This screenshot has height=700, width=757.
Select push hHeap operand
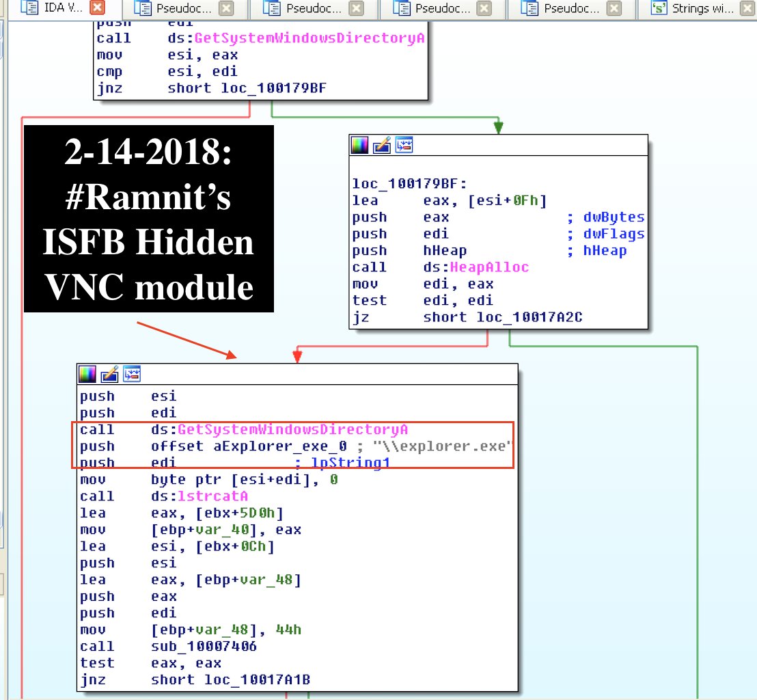pos(445,251)
